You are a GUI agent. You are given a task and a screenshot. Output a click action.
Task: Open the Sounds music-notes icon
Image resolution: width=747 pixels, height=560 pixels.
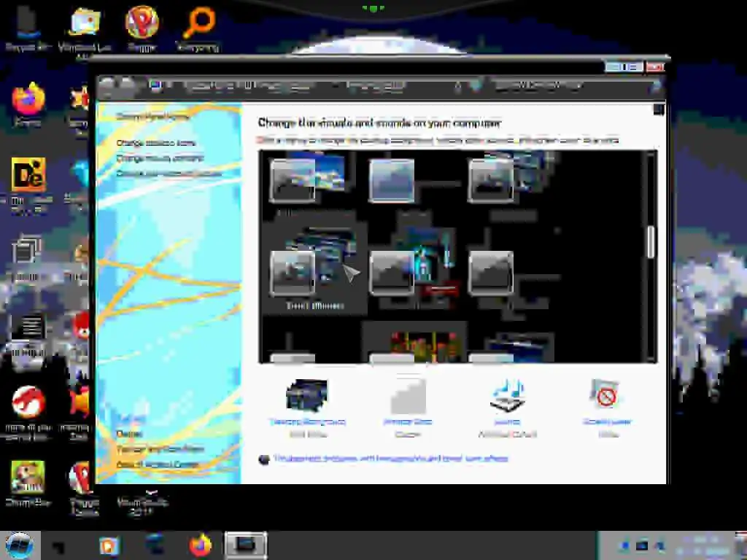point(508,395)
